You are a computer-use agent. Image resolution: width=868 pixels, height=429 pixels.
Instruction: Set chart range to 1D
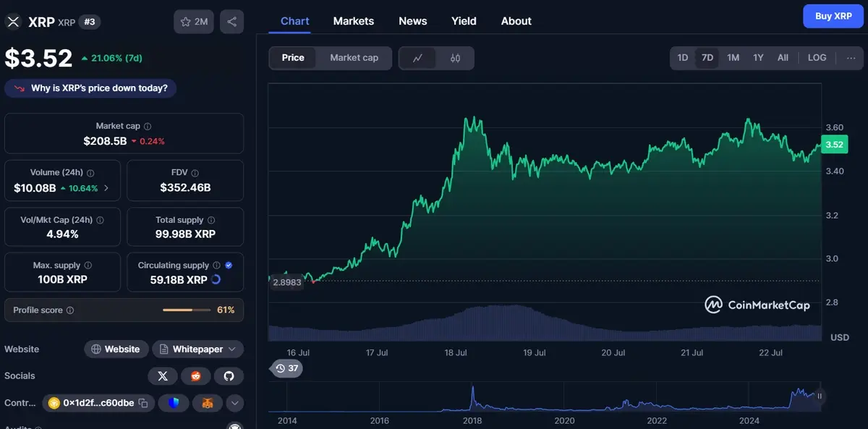pos(683,58)
